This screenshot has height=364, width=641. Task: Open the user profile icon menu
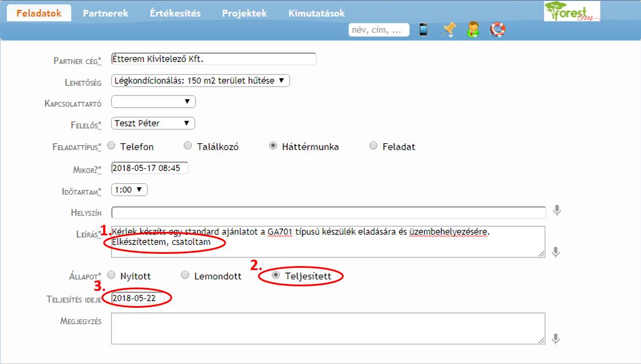coord(473,30)
